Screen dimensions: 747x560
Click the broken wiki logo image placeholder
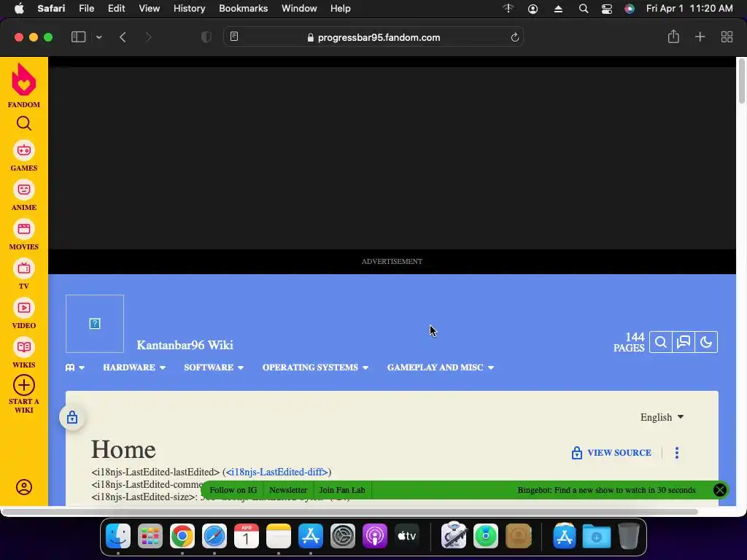[95, 324]
